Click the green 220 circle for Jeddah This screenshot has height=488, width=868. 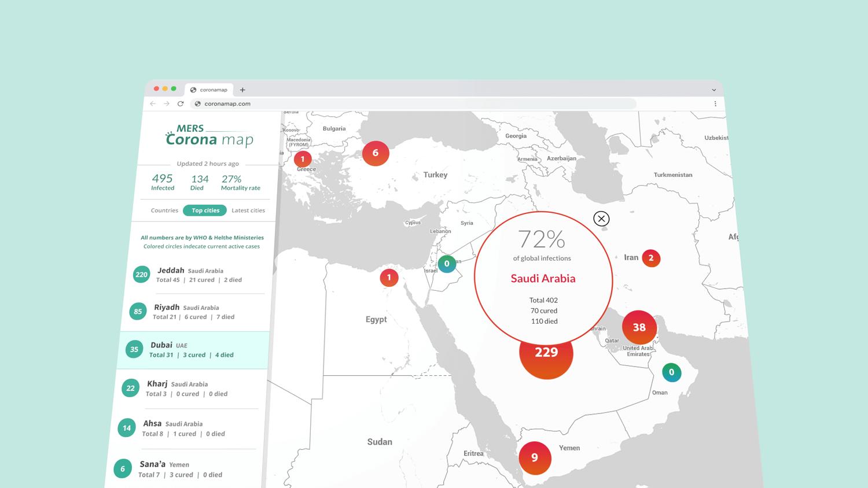141,275
